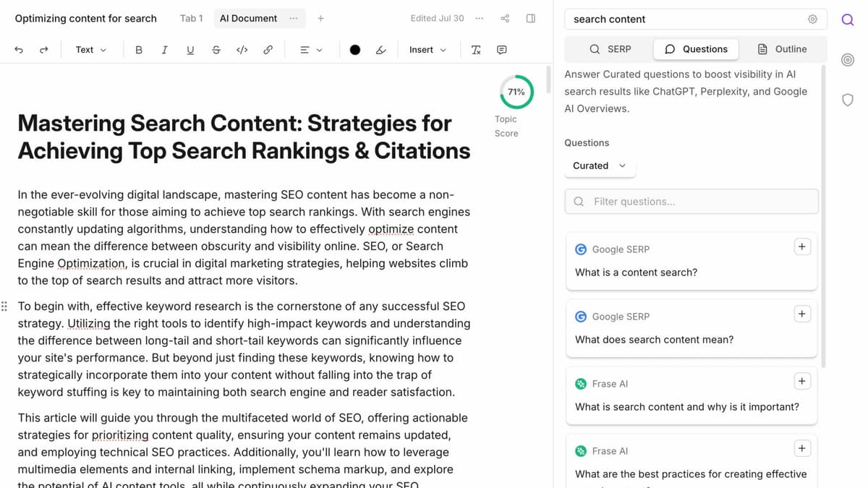This screenshot has height=488, width=868.
Task: Toggle bold formatting
Action: [139, 50]
